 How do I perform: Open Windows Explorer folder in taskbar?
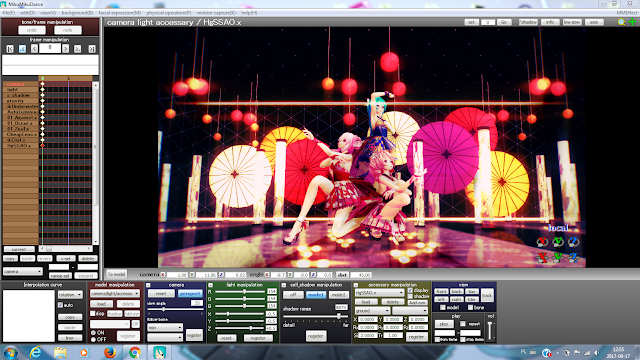[x=60, y=352]
